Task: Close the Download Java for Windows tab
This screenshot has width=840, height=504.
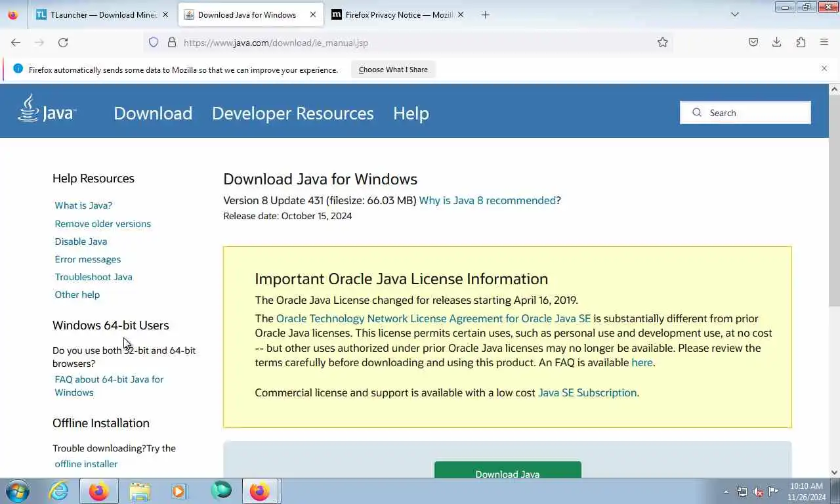Action: click(x=313, y=14)
